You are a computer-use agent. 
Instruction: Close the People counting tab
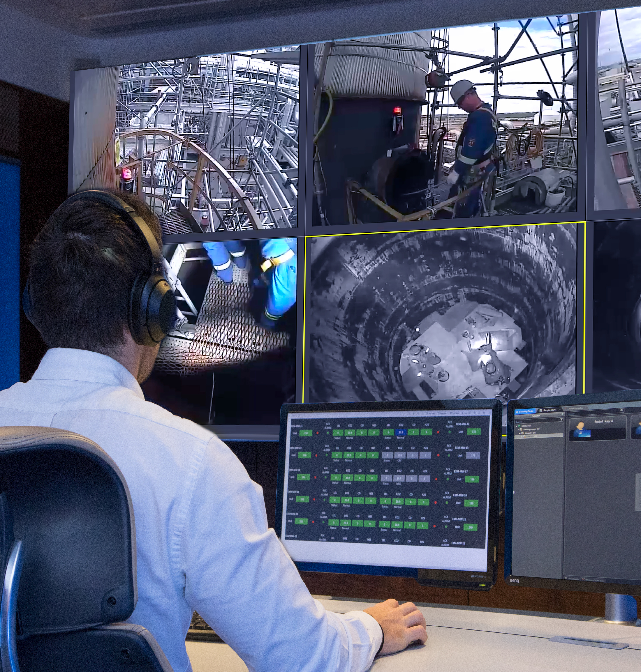[560, 410]
